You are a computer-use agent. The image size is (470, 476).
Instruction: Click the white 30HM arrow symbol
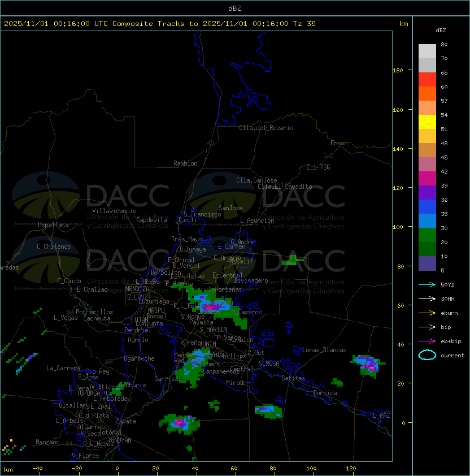click(x=427, y=298)
